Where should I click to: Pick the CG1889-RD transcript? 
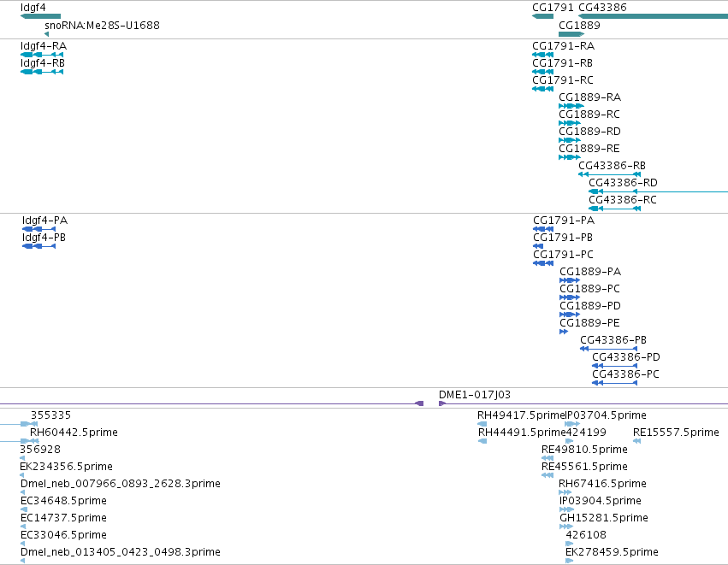pos(589,132)
